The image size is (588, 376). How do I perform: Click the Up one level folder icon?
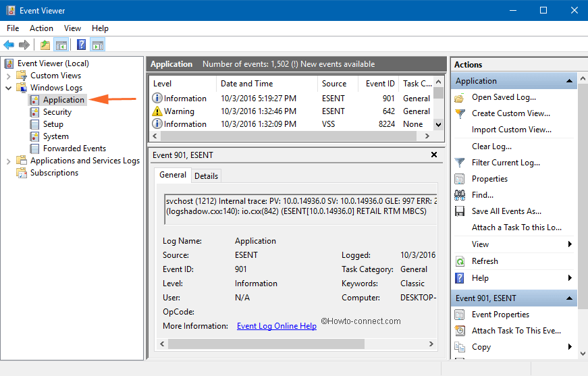(45, 45)
